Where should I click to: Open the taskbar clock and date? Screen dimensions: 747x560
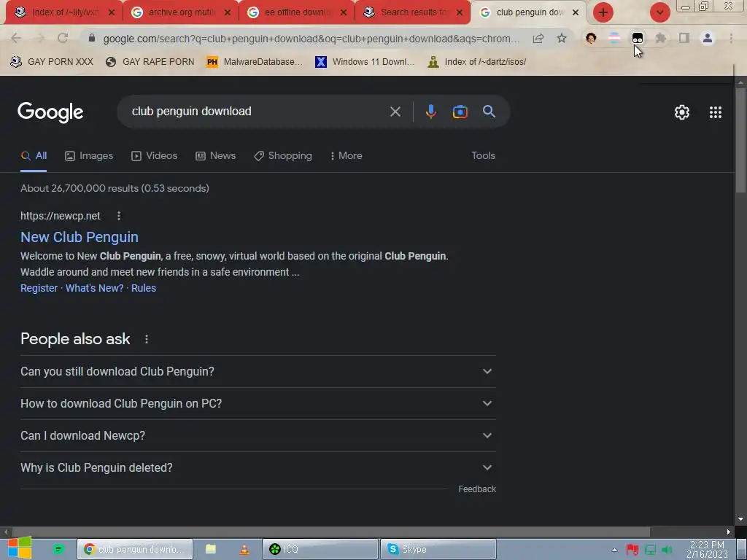(x=707, y=550)
